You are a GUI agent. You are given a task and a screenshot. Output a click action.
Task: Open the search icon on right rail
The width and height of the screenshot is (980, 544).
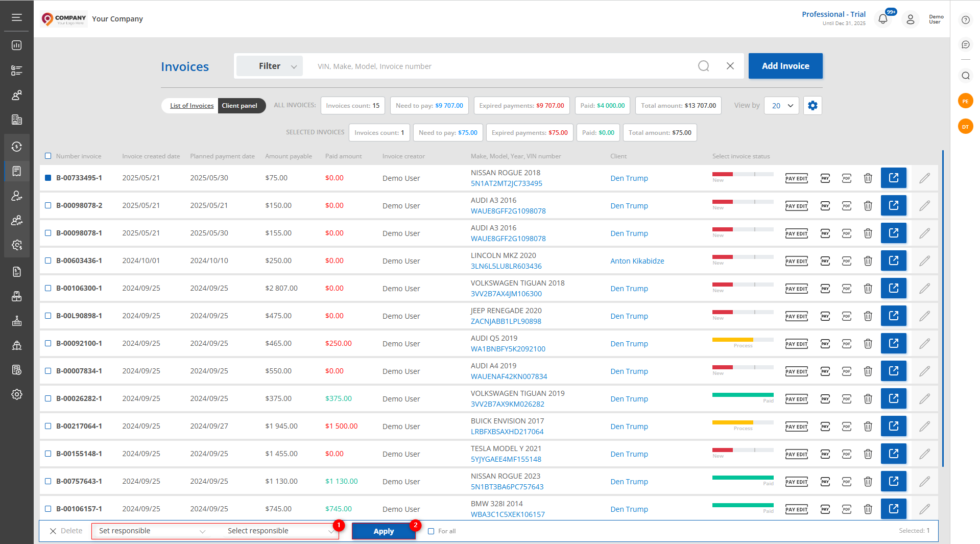965,76
